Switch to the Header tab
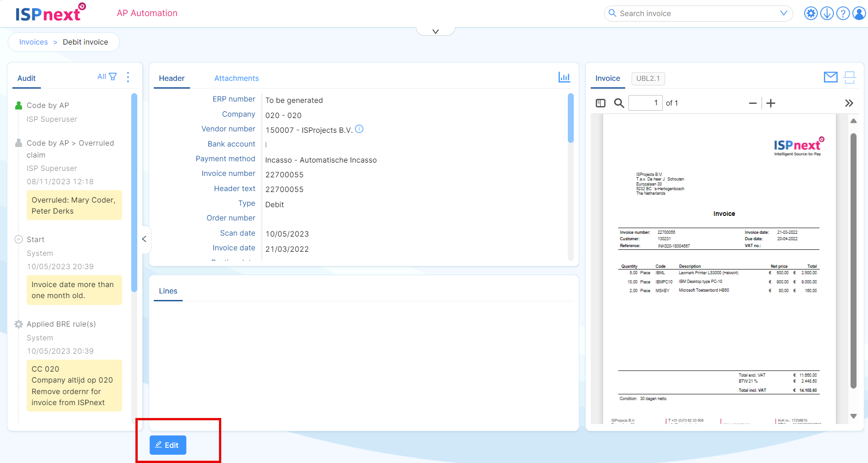This screenshot has width=868, height=463. click(x=172, y=78)
